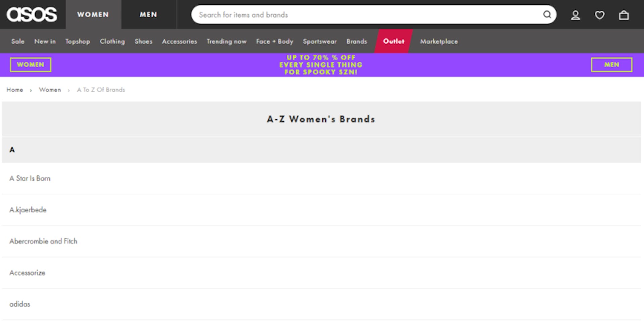The image size is (644, 323).
Task: Click the WOMEN button in purple banner
Action: [31, 64]
